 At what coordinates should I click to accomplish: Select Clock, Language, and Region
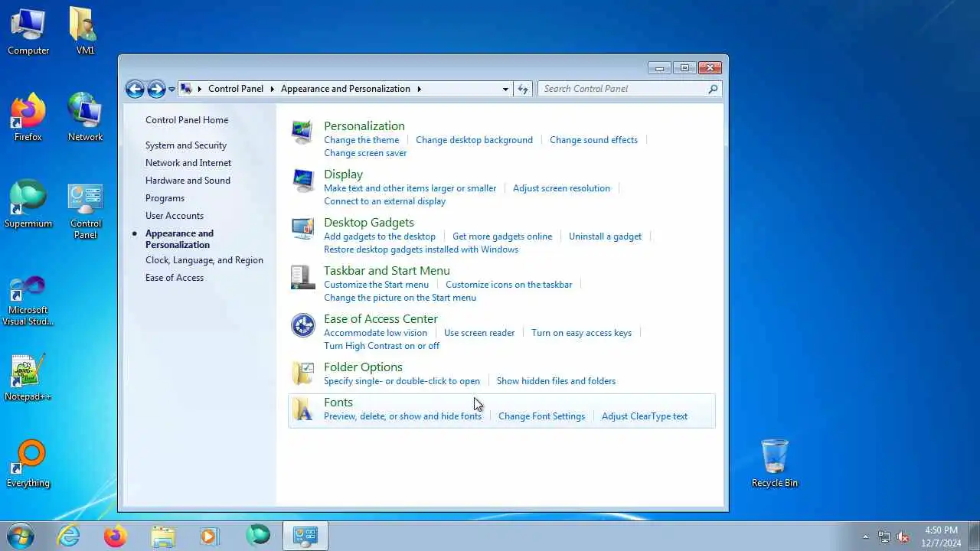click(204, 260)
